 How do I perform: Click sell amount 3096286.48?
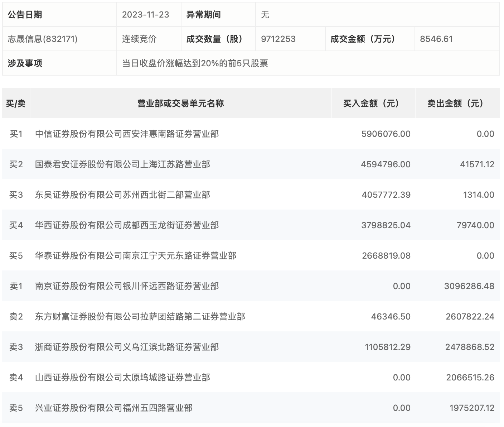469,286
